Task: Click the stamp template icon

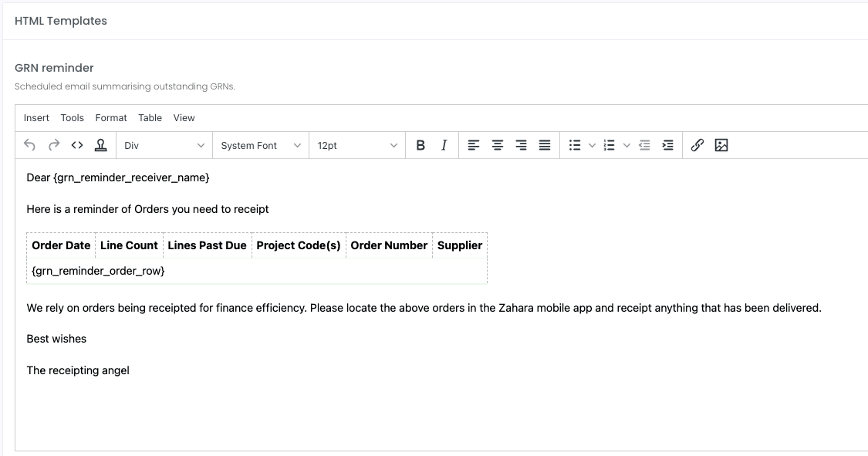Action: click(101, 145)
